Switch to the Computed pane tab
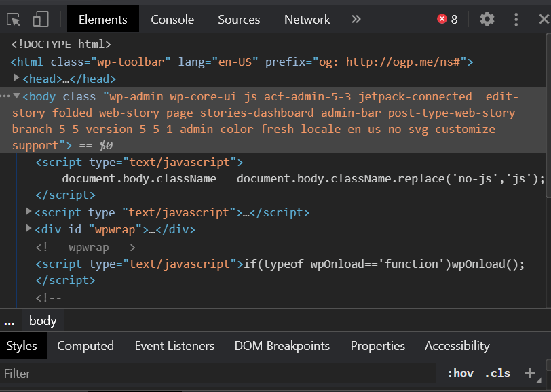The width and height of the screenshot is (551, 392). (85, 346)
